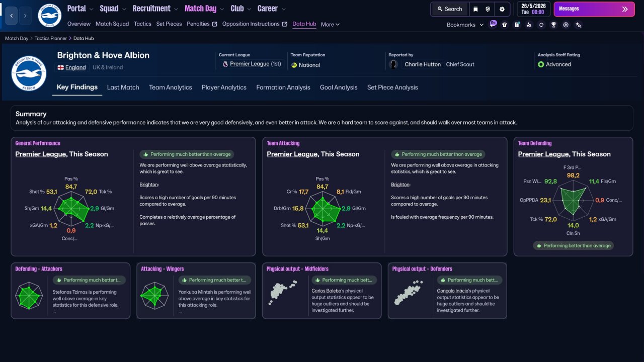Open the settings gear icon
The width and height of the screenshot is (644, 362).
coord(502,9)
